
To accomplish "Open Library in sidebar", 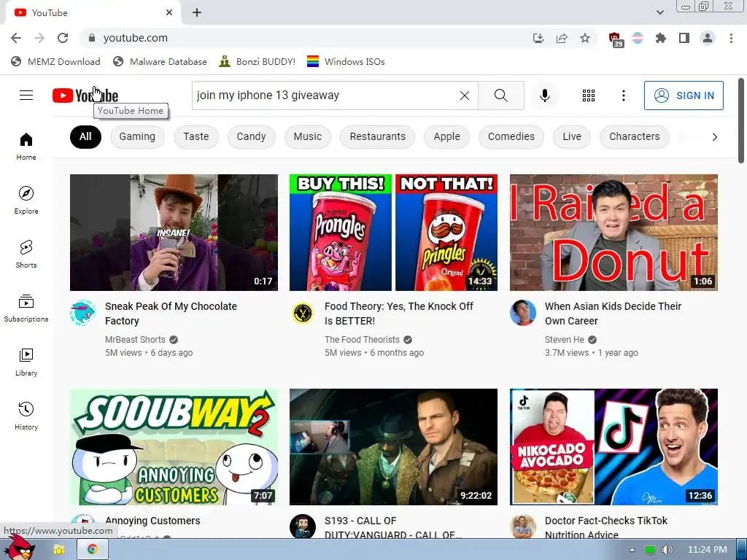I will [26, 362].
